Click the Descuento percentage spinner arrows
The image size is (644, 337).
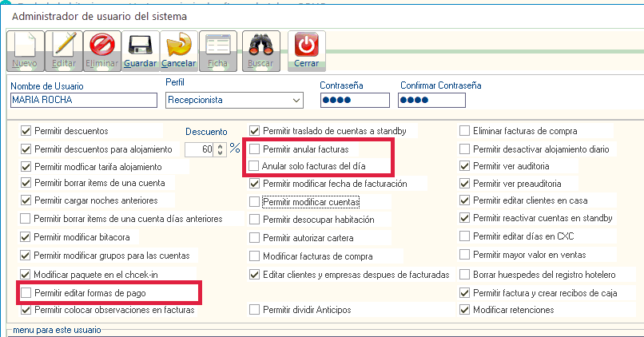point(220,149)
